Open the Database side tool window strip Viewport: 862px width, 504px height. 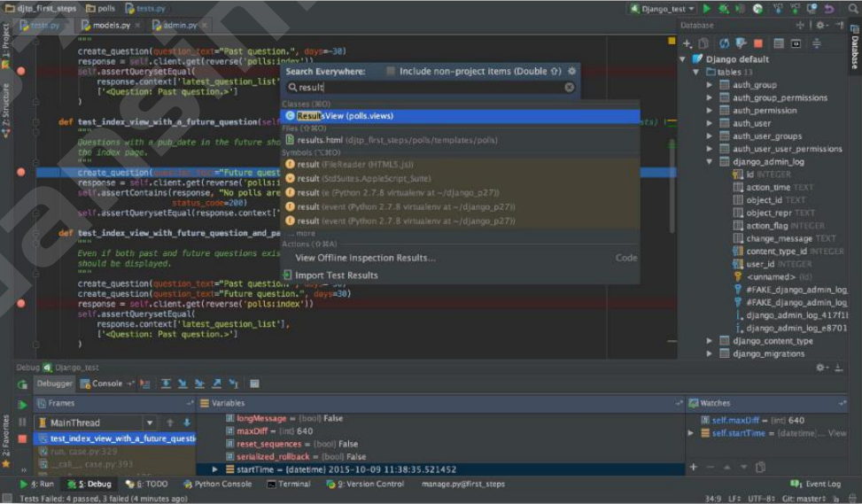(x=855, y=46)
